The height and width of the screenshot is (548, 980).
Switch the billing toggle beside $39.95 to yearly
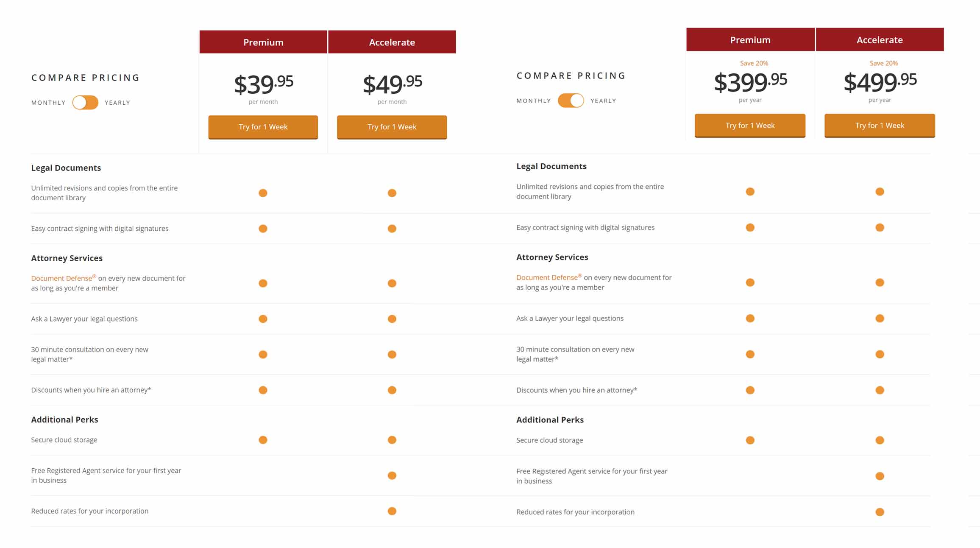click(85, 103)
